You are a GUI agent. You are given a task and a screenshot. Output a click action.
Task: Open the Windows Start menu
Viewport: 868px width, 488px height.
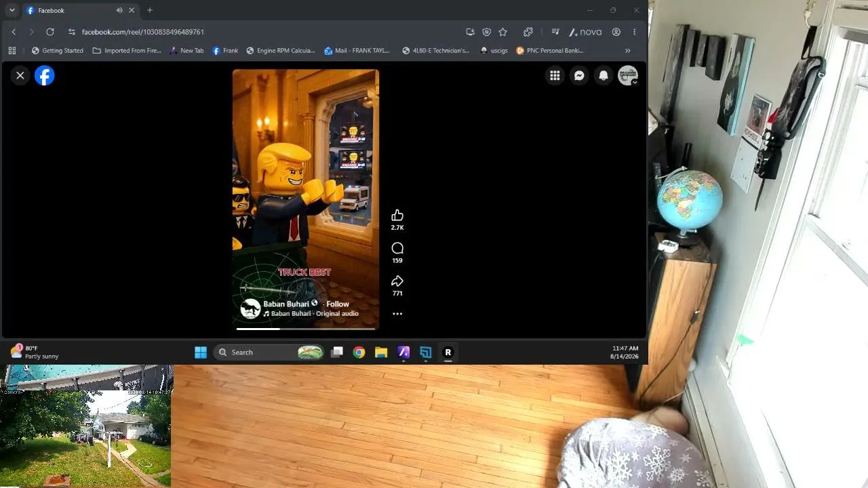[201, 352]
